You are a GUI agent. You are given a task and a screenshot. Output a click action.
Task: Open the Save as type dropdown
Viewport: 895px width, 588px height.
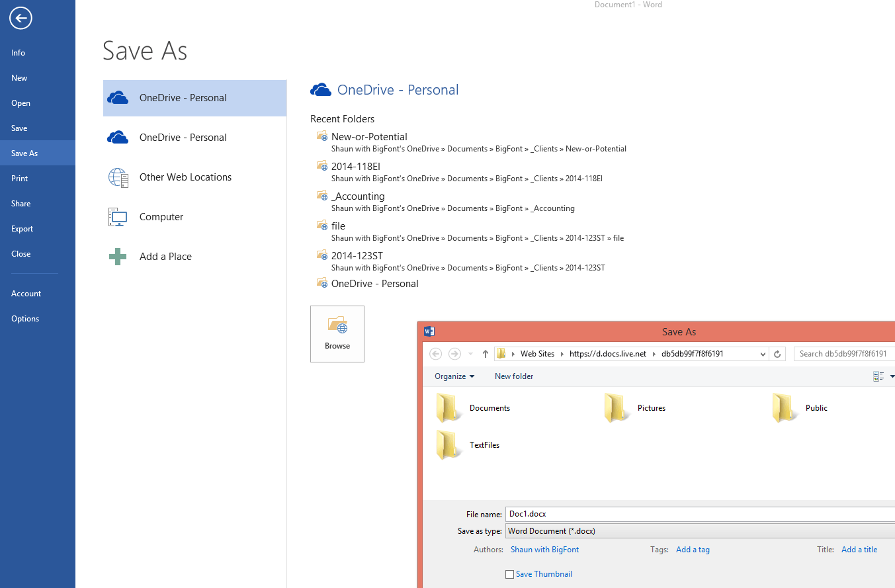pyautogui.click(x=700, y=531)
